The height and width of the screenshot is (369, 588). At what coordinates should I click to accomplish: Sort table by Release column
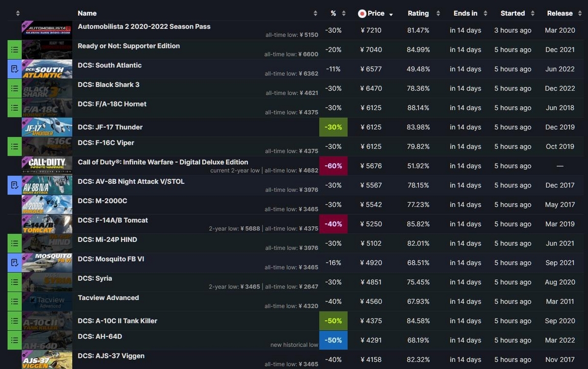[560, 13]
